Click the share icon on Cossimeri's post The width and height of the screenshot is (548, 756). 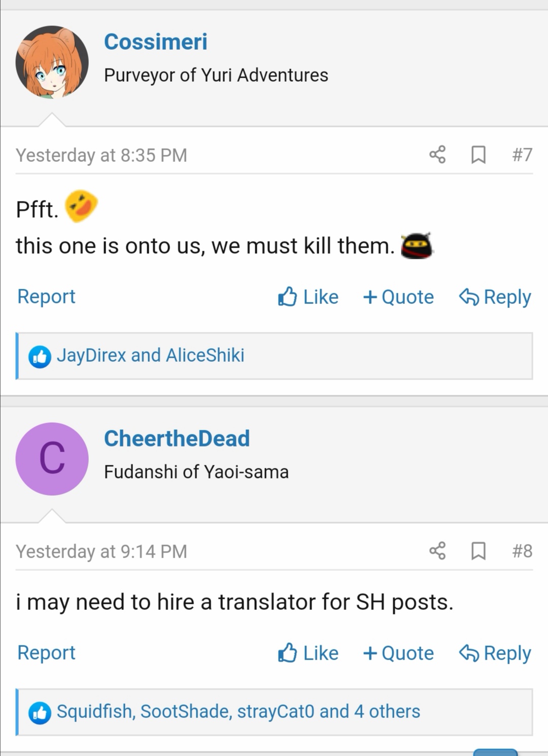pyautogui.click(x=437, y=155)
